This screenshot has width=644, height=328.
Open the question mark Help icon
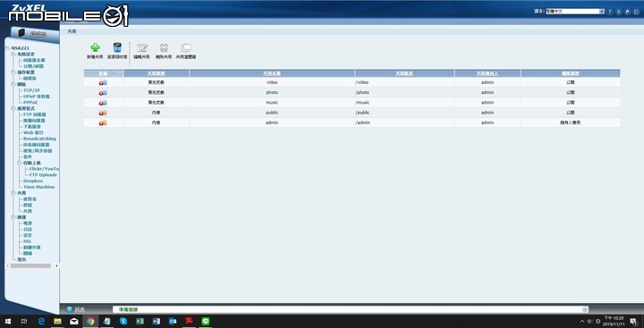pyautogui.click(x=610, y=12)
